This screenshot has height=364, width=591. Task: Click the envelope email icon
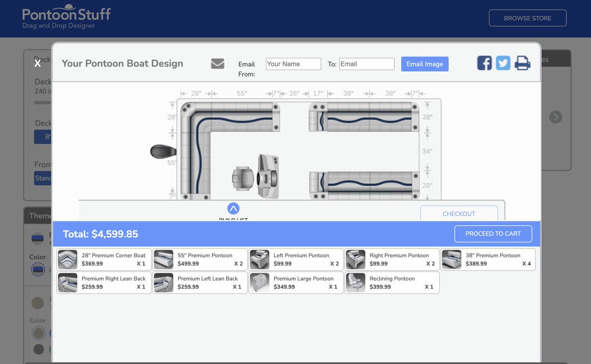coord(218,64)
